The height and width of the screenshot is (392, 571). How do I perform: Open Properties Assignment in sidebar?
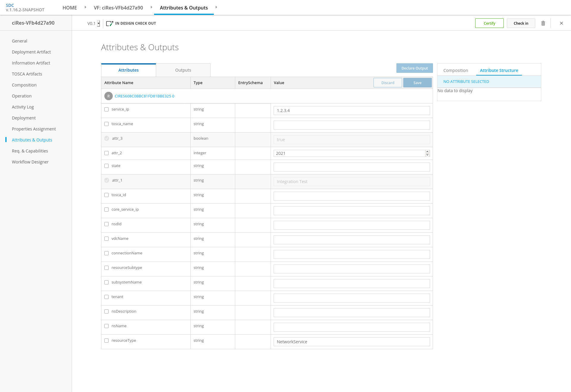coord(34,129)
